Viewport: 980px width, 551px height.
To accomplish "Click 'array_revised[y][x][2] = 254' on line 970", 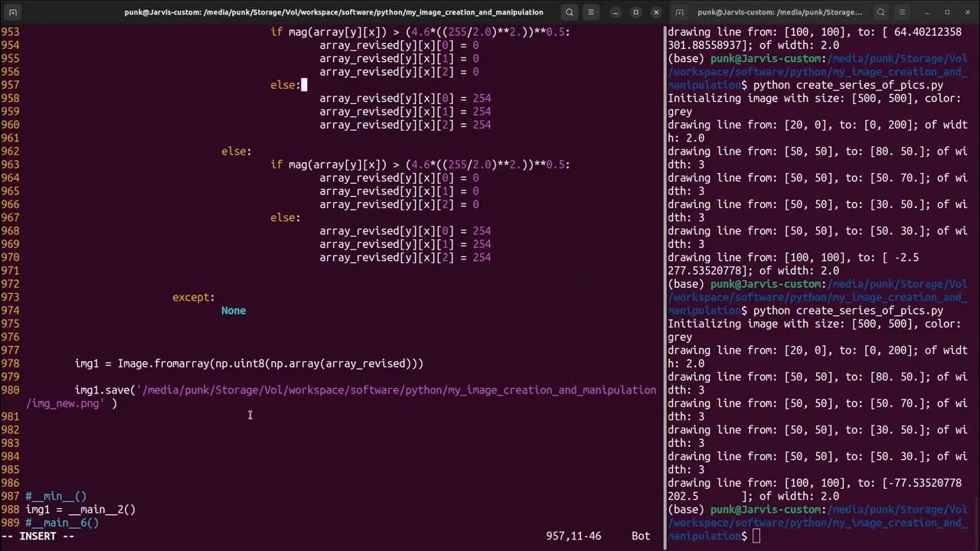I will click(405, 257).
